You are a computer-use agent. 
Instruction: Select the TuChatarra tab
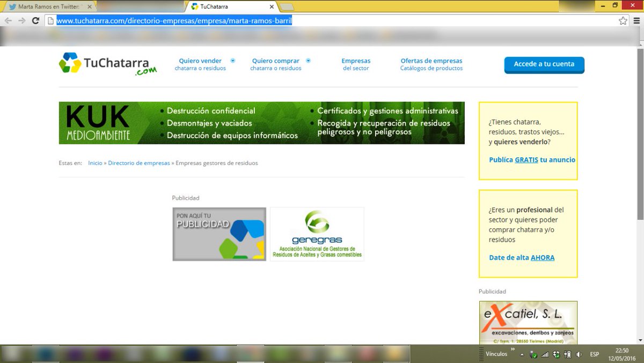[232, 7]
